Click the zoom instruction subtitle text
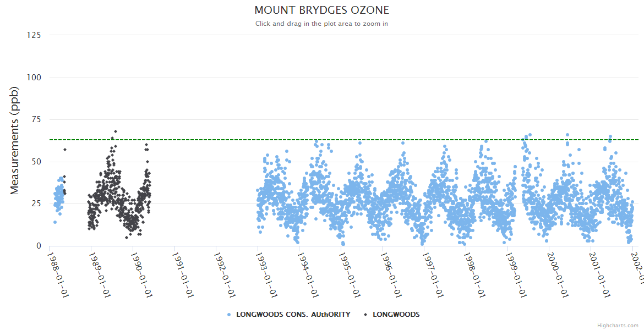The height and width of the screenshot is (330, 644). pos(321,24)
